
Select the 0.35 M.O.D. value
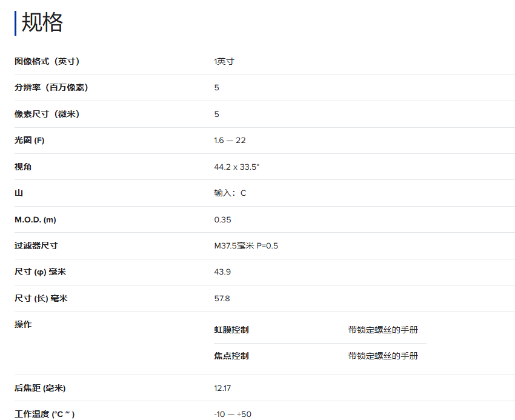(x=222, y=219)
